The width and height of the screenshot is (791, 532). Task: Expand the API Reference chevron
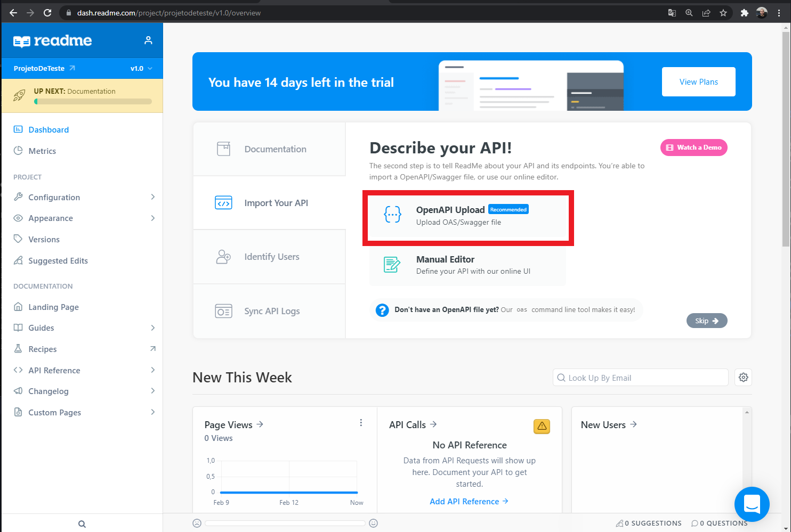[153, 370]
